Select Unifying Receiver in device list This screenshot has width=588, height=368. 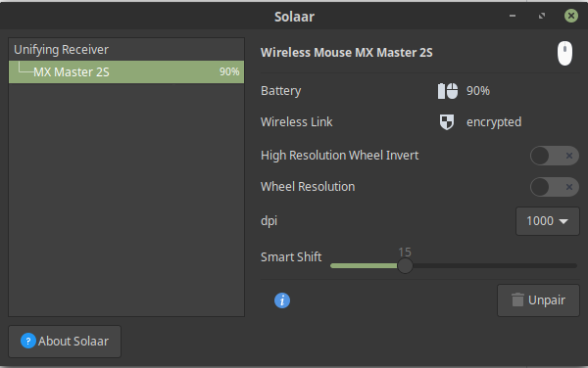click(x=126, y=49)
